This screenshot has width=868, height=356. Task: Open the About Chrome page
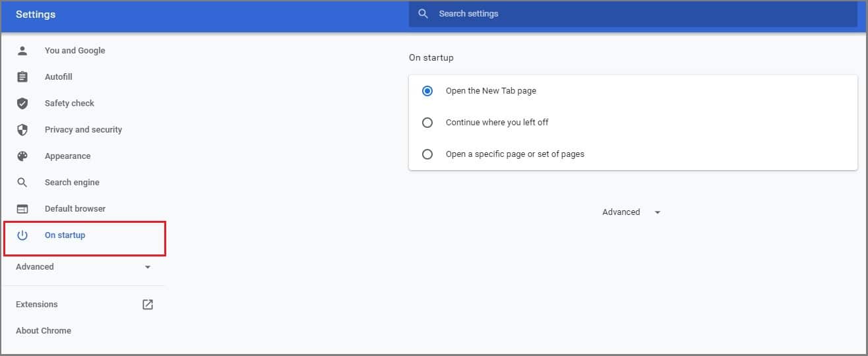[44, 331]
